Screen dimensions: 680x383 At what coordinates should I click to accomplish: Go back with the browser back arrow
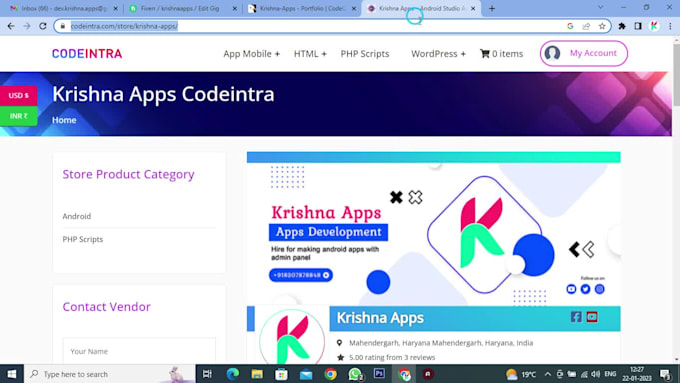11,26
